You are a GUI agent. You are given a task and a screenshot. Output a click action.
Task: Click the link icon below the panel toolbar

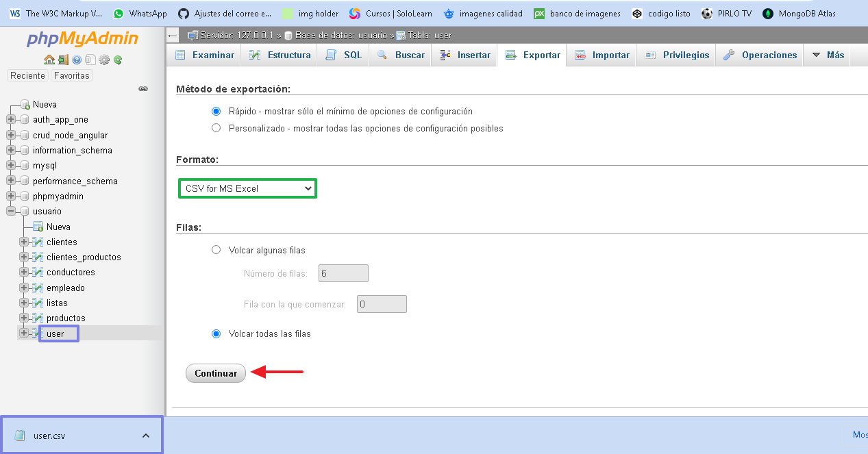142,88
